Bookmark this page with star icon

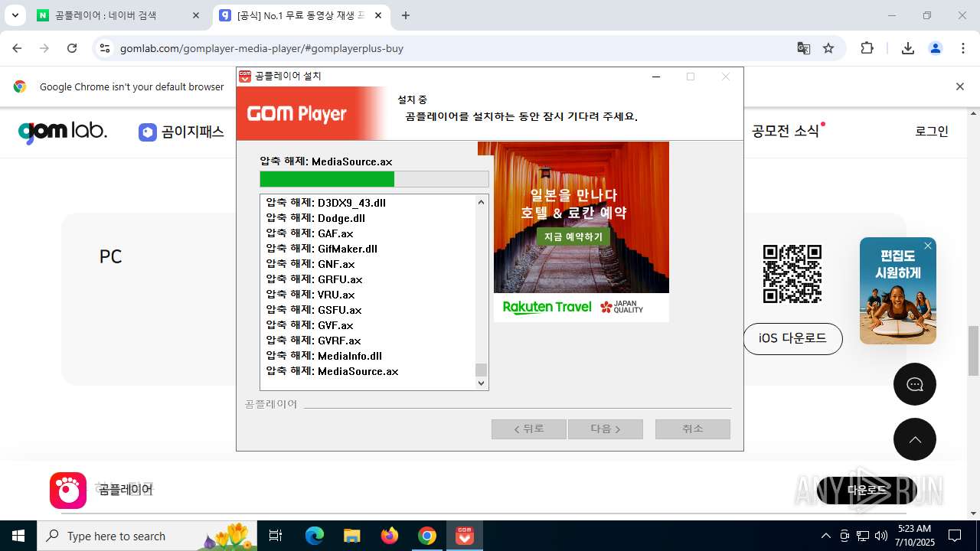tap(828, 48)
